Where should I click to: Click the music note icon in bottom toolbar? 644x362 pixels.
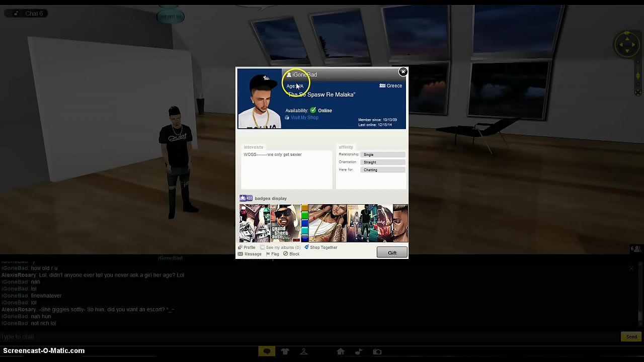(359, 351)
